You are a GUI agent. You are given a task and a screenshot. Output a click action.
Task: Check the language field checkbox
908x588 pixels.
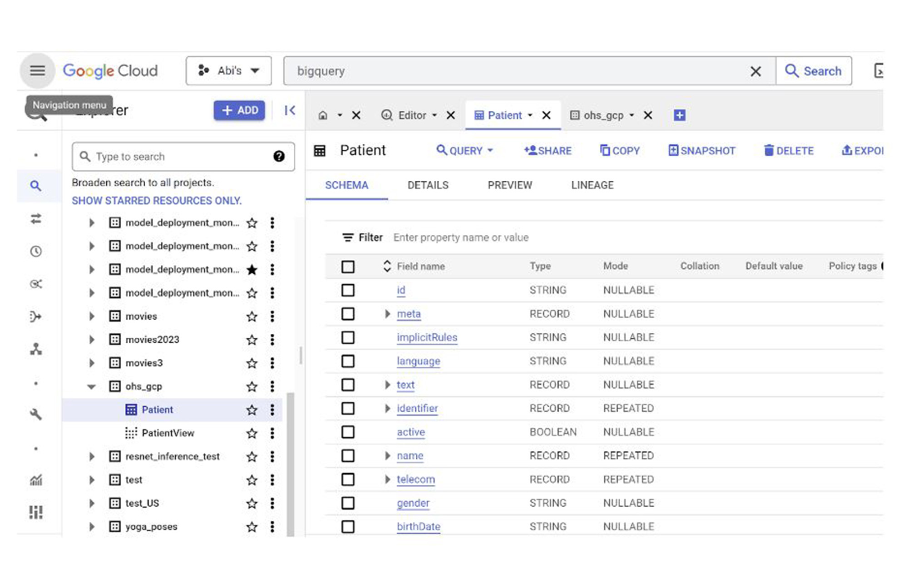point(348,361)
